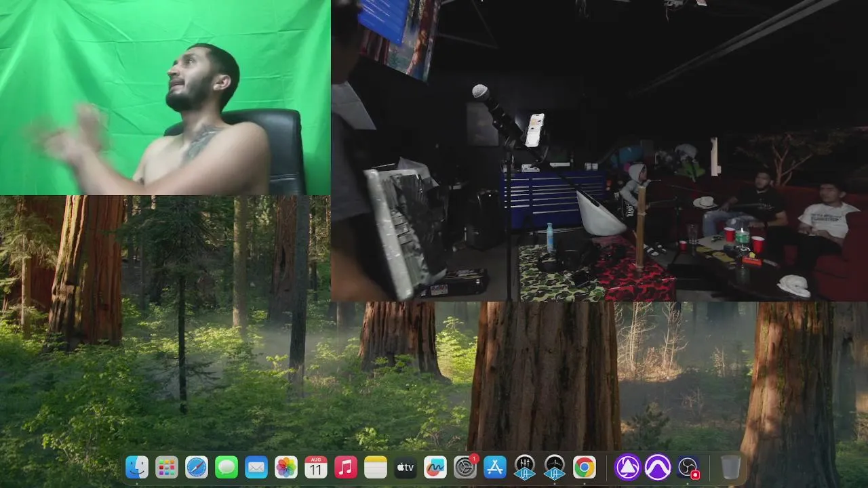Image resolution: width=868 pixels, height=488 pixels.
Task: Select the green screen webcam feed window
Action: coord(165,98)
